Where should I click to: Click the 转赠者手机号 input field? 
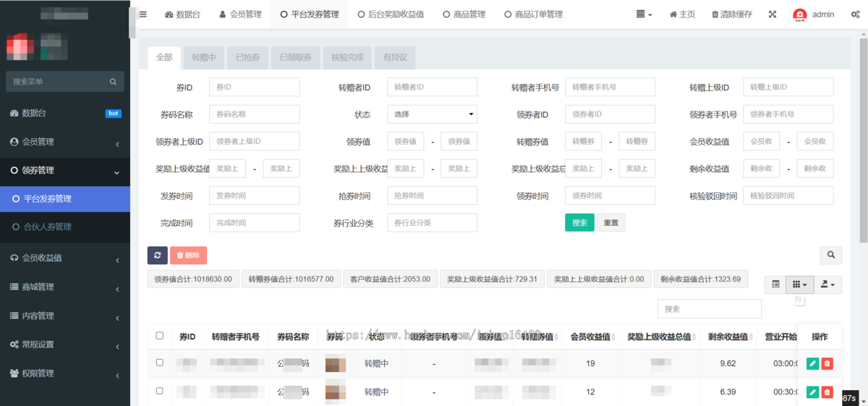tap(610, 87)
